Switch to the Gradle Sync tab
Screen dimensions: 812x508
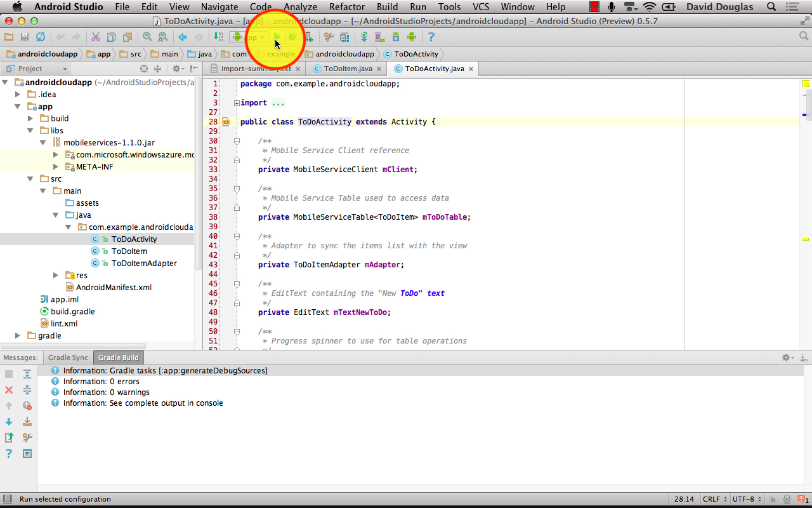68,358
